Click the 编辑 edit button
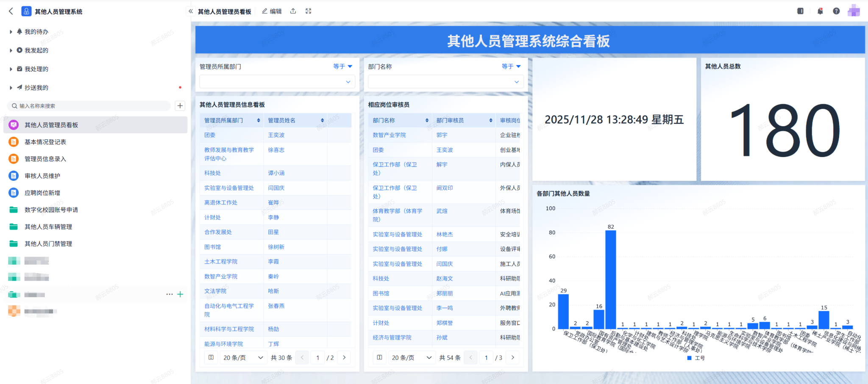Viewport: 868px width, 384px height. [x=272, y=11]
